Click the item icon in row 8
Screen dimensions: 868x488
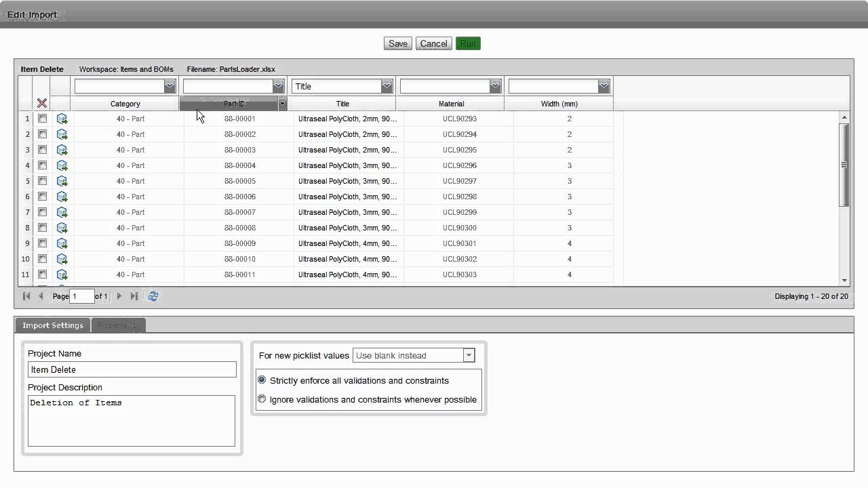[x=62, y=228]
